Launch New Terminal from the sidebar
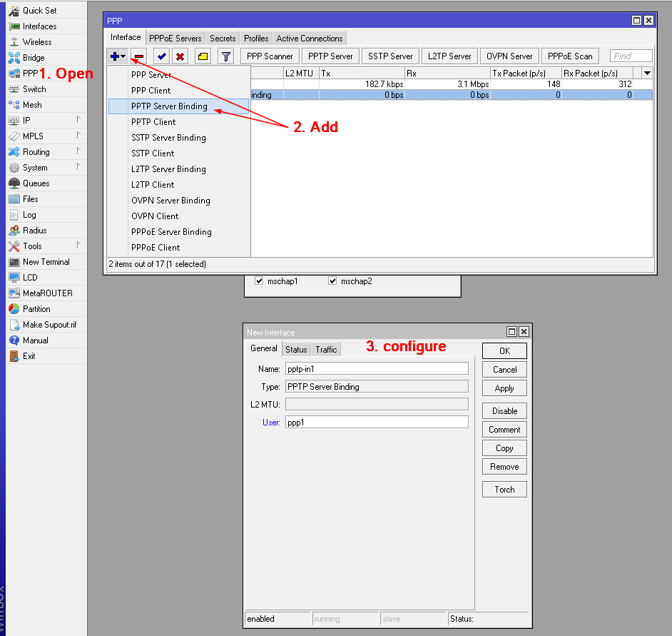 (46, 261)
